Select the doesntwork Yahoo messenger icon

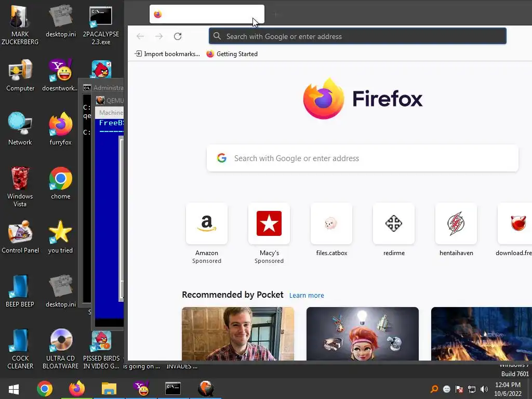(x=60, y=75)
